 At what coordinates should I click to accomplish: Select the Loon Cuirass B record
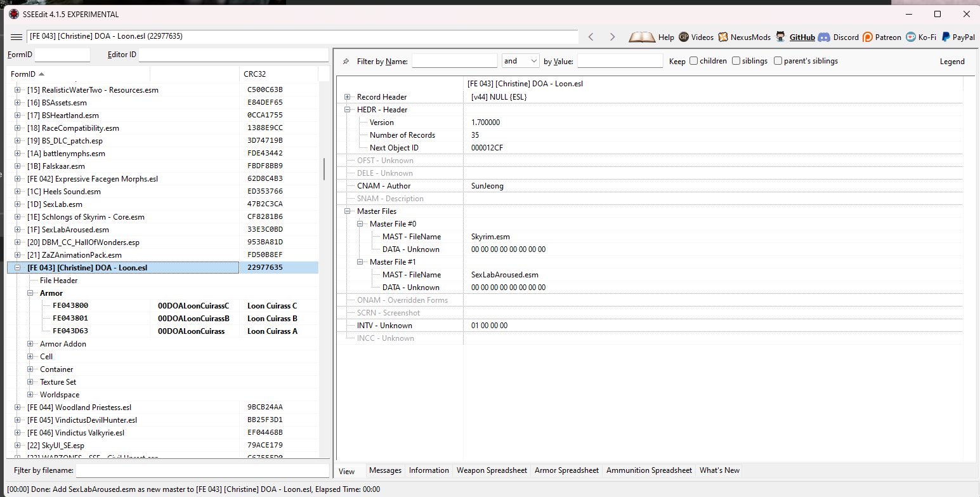272,319
